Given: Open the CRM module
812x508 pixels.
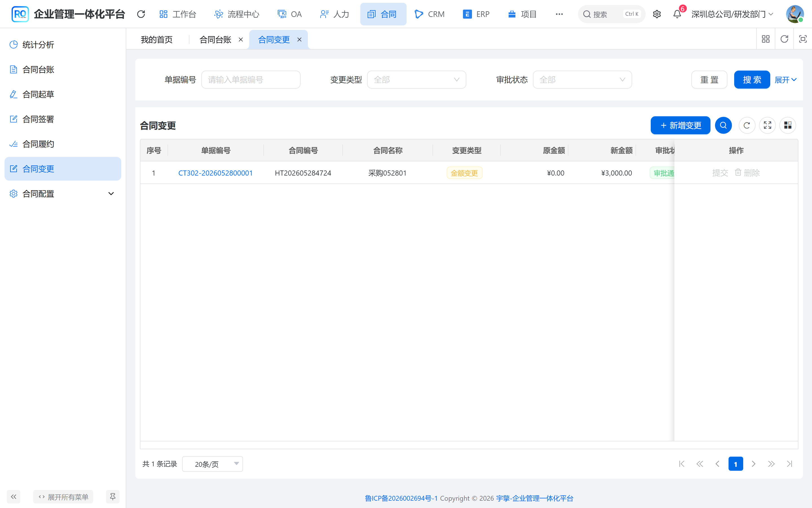Looking at the screenshot, I should [429, 14].
